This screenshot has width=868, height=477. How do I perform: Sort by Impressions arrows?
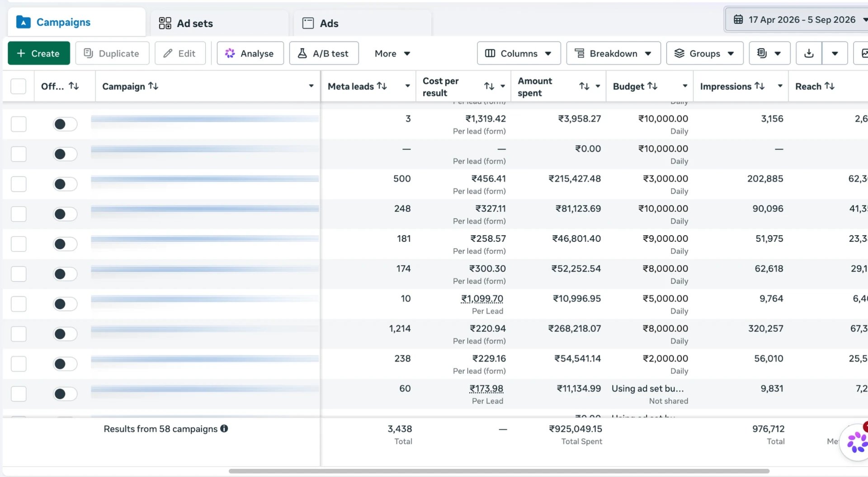point(759,86)
